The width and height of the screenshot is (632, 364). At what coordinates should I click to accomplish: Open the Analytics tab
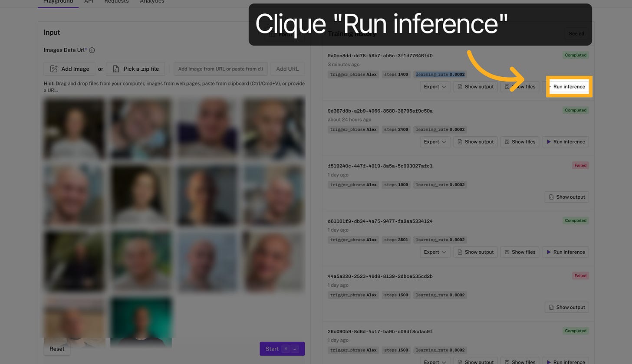pyautogui.click(x=151, y=2)
